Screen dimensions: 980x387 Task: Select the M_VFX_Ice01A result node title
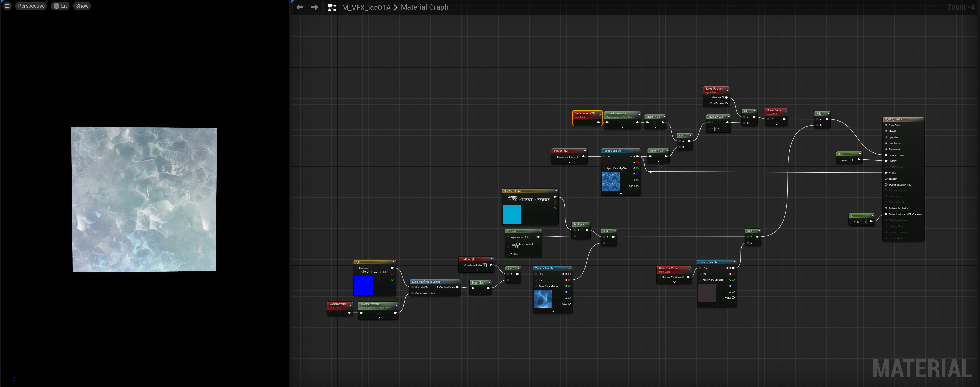893,119
